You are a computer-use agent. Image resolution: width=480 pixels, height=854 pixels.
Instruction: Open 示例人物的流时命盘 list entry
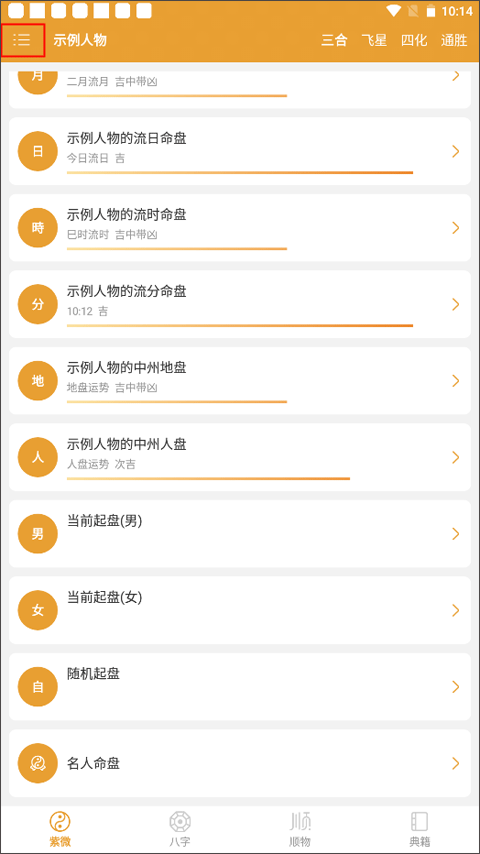click(240, 228)
